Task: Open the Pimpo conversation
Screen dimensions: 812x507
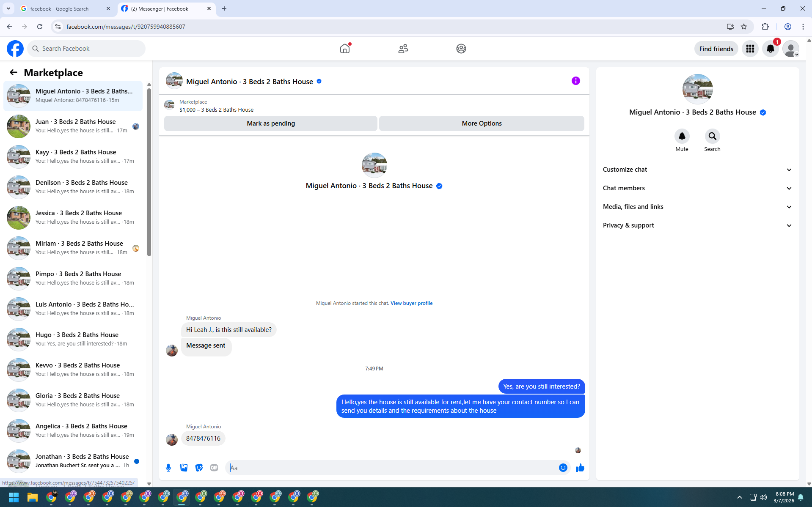Action: (x=73, y=278)
